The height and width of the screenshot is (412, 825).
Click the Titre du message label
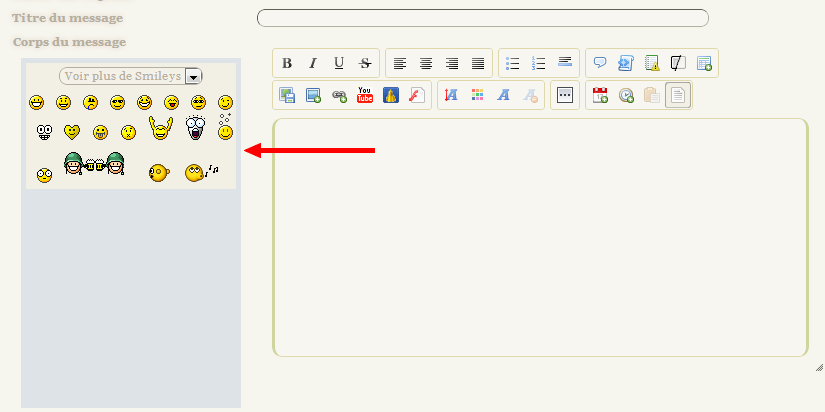(x=67, y=18)
